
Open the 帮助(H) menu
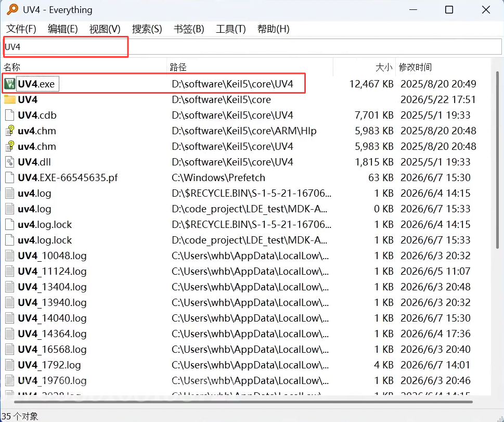273,29
